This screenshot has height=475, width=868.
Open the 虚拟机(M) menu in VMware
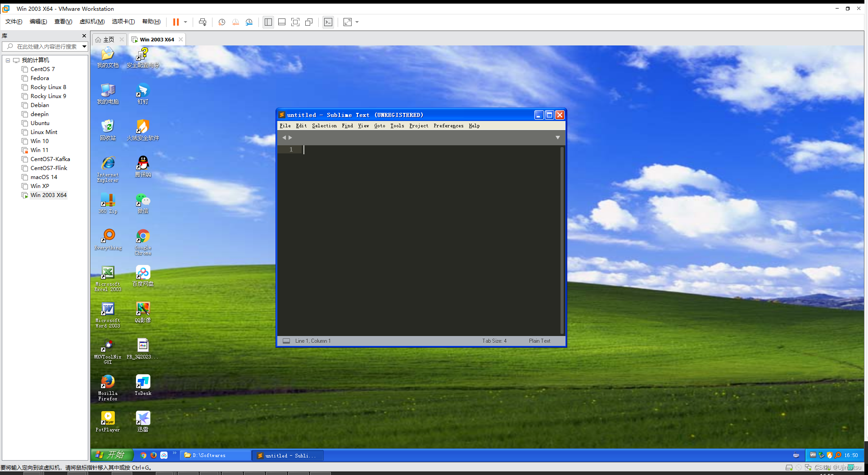click(92, 22)
